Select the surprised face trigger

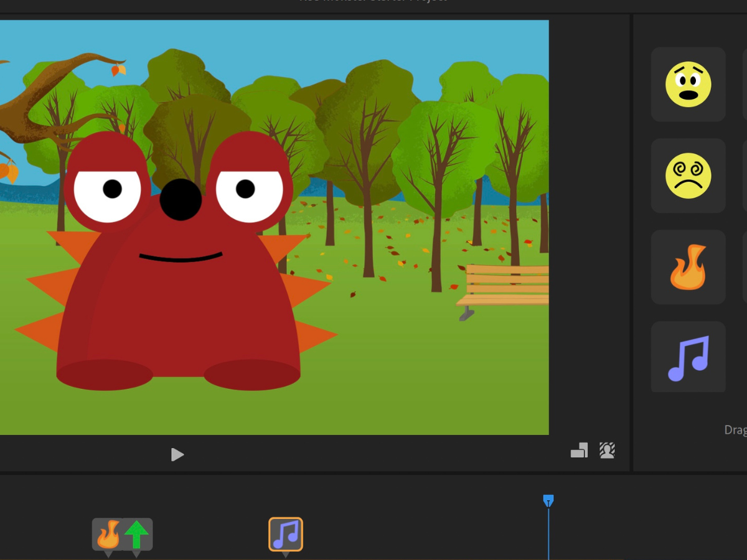pyautogui.click(x=688, y=84)
